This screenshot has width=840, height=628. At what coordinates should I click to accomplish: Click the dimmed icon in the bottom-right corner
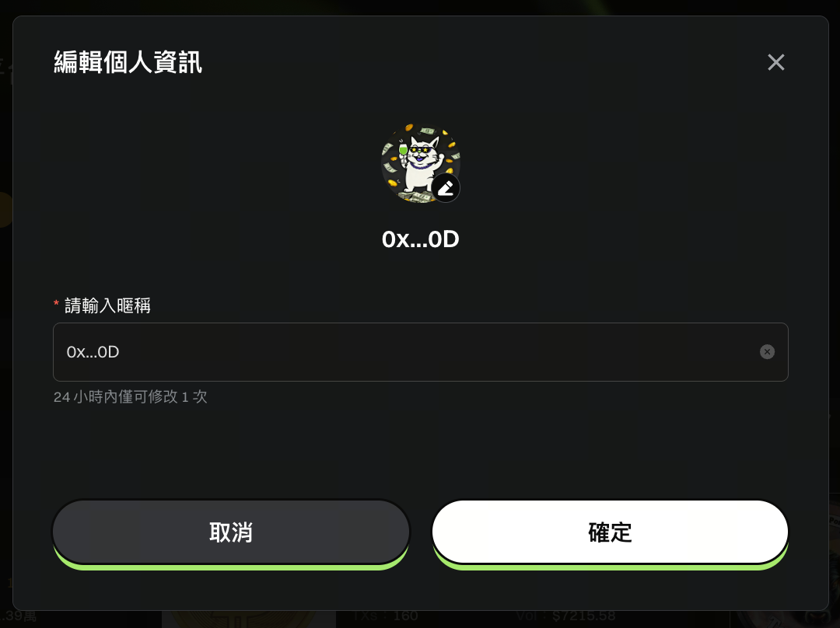coord(817,619)
